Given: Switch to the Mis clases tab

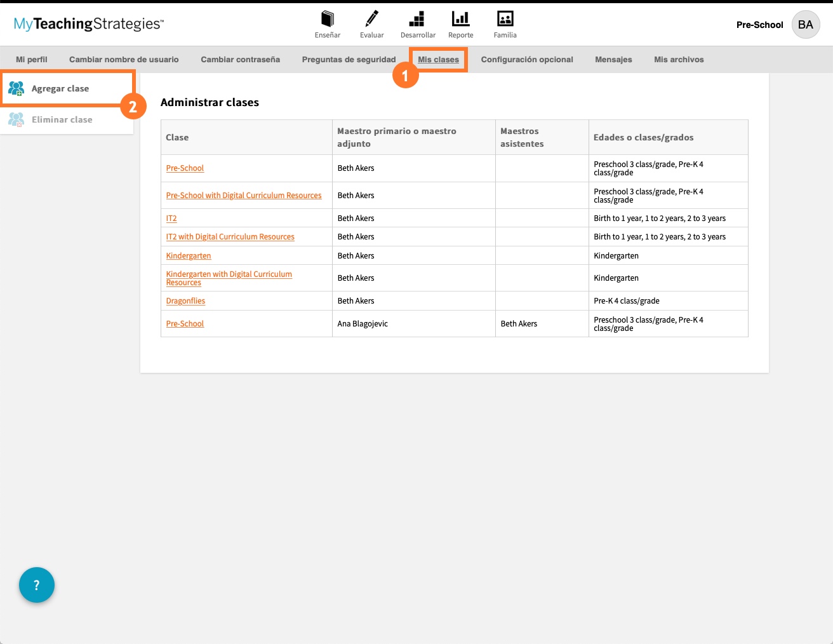Looking at the screenshot, I should 438,59.
